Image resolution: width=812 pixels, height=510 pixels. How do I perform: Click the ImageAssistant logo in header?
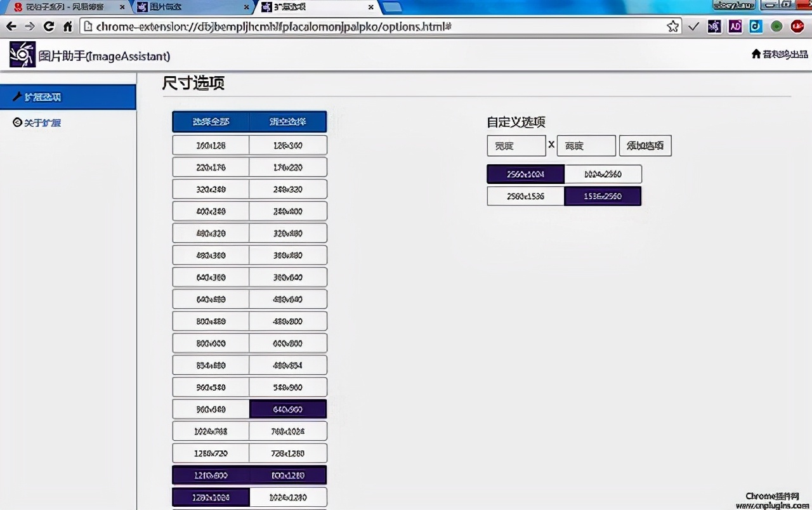pyautogui.click(x=22, y=55)
